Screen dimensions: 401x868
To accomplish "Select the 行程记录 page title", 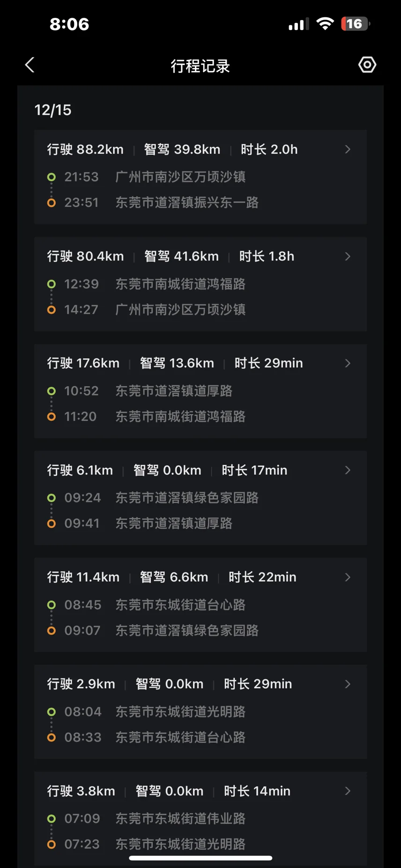I will pyautogui.click(x=200, y=66).
